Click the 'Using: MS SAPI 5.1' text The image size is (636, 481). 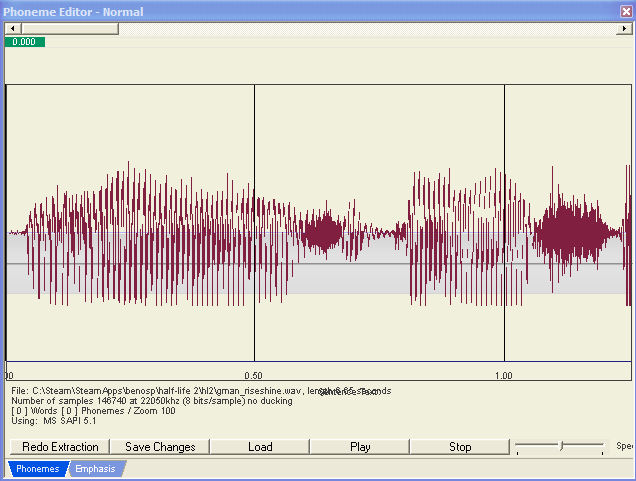(x=54, y=421)
